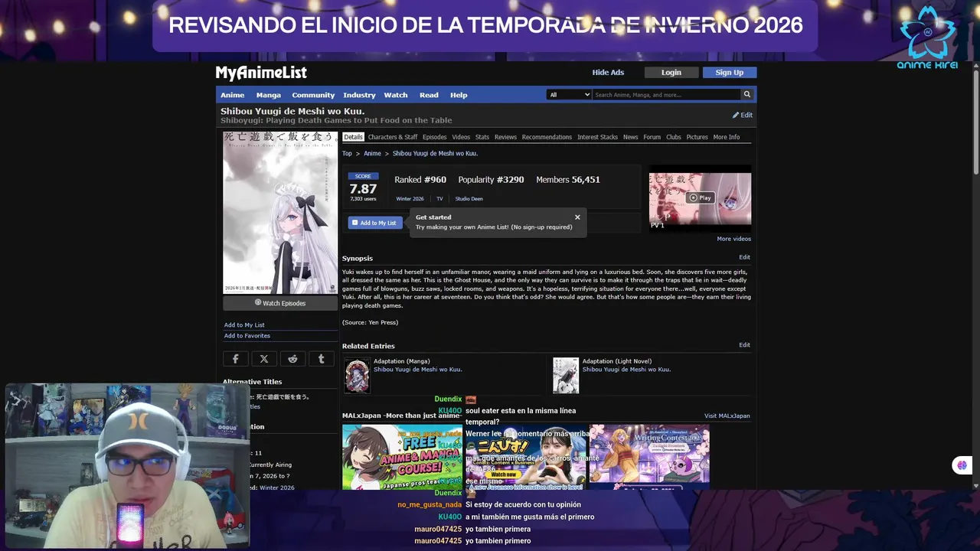Switch to More Info tab
Viewport: 980px width, 551px height.
point(727,137)
